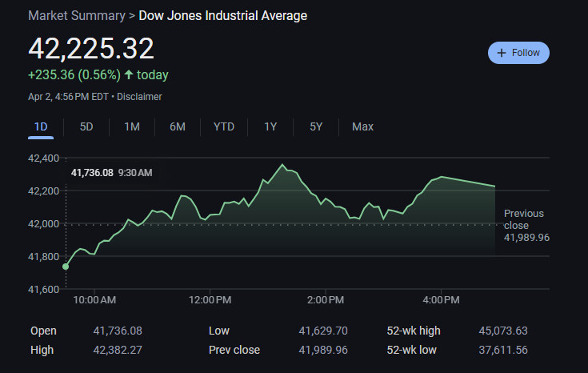
Task: Click the Previous close 41,989.96 chart label
Action: [526, 225]
